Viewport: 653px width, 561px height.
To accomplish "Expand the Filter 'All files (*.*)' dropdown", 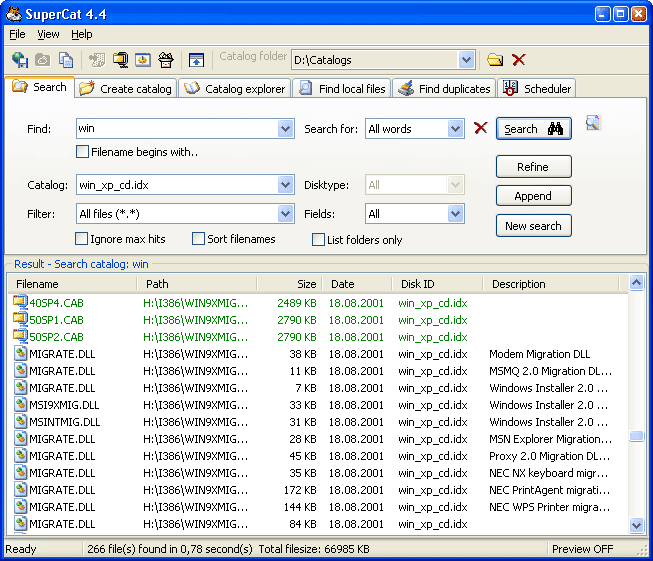I will [285, 214].
